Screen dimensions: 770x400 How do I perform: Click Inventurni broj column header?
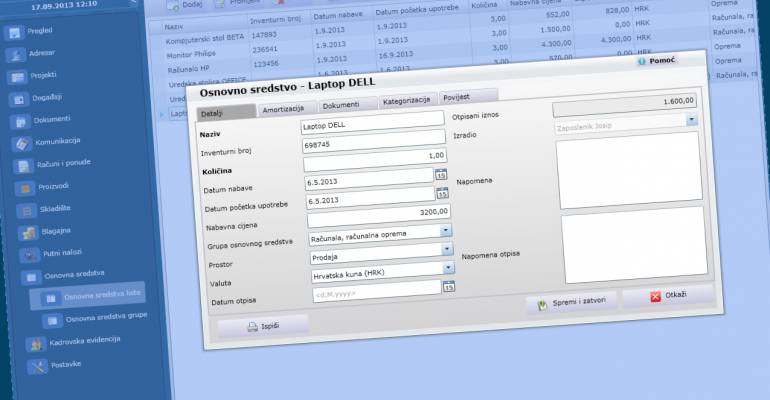pyautogui.click(x=275, y=20)
